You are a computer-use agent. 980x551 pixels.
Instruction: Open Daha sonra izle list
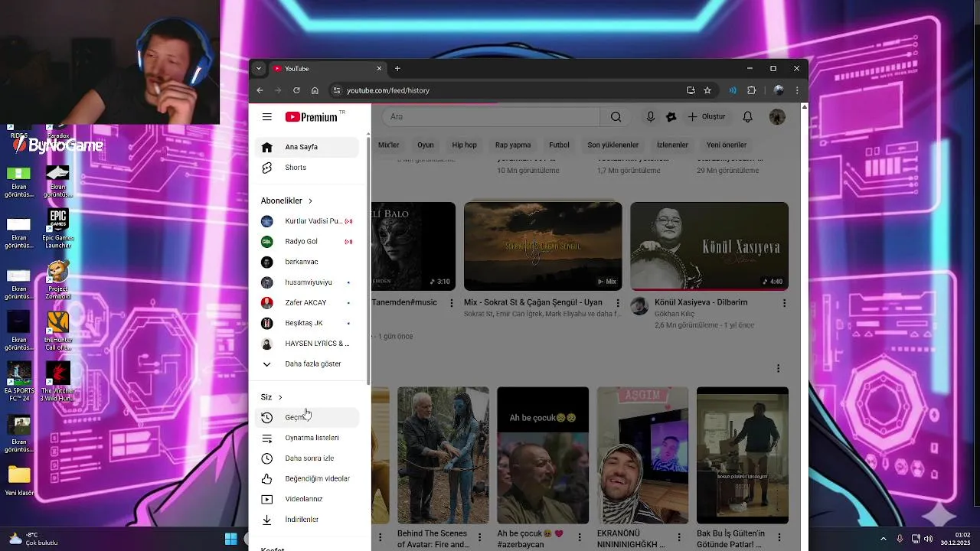(306, 458)
